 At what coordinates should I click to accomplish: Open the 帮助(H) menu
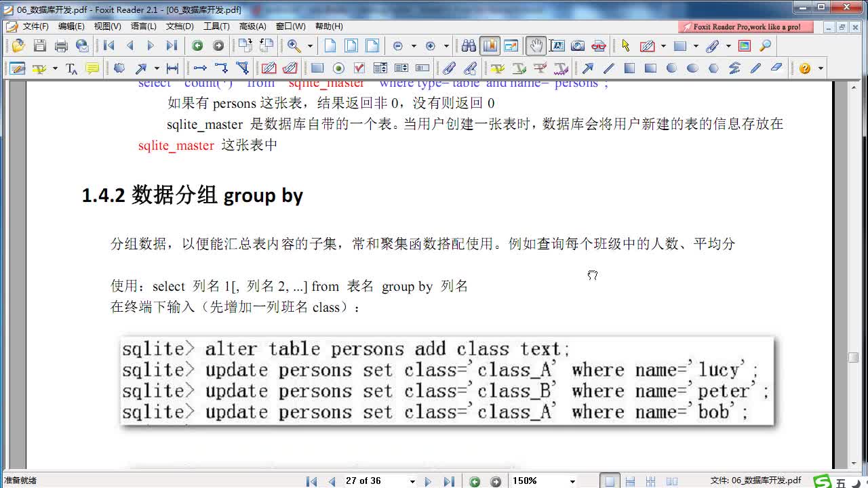pyautogui.click(x=329, y=26)
